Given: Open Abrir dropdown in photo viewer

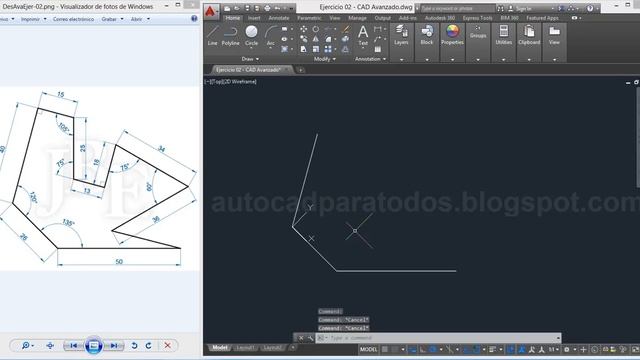Looking at the screenshot, I should point(140,19).
